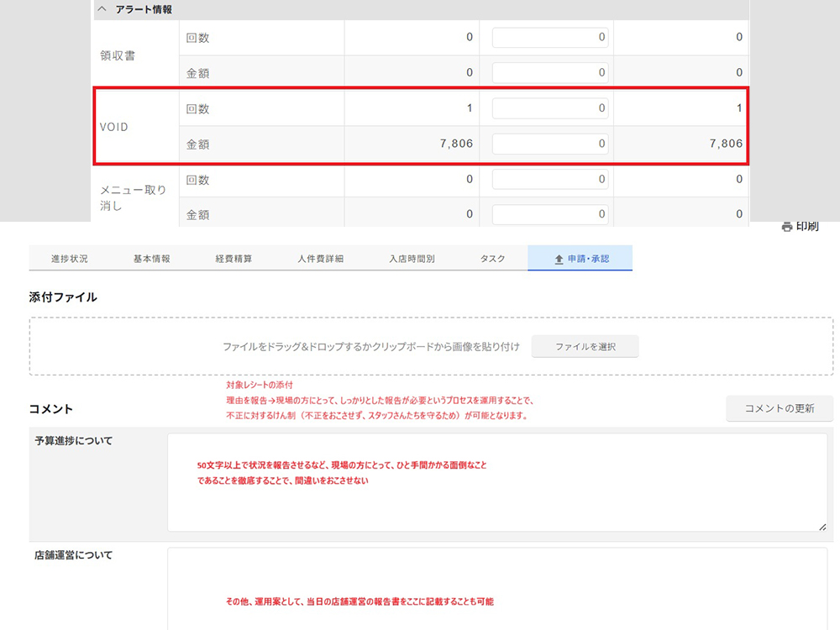
Task: Switch to the 基本情報 tab
Action: tap(152, 259)
